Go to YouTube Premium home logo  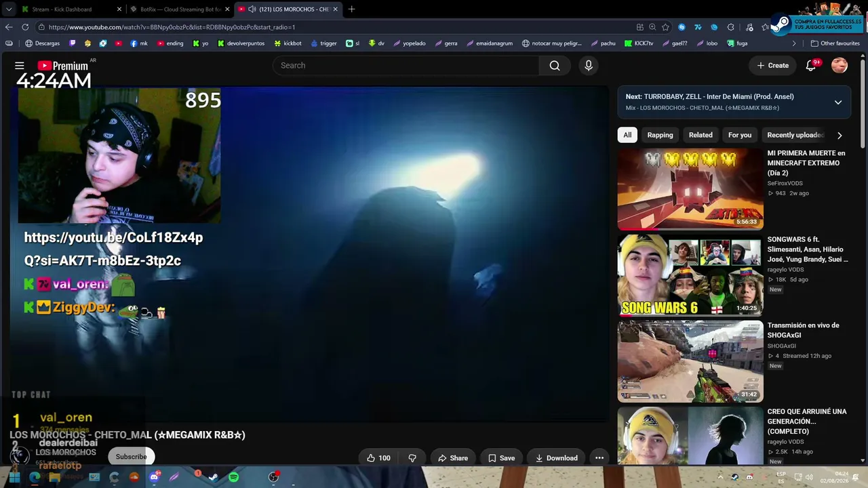62,66
